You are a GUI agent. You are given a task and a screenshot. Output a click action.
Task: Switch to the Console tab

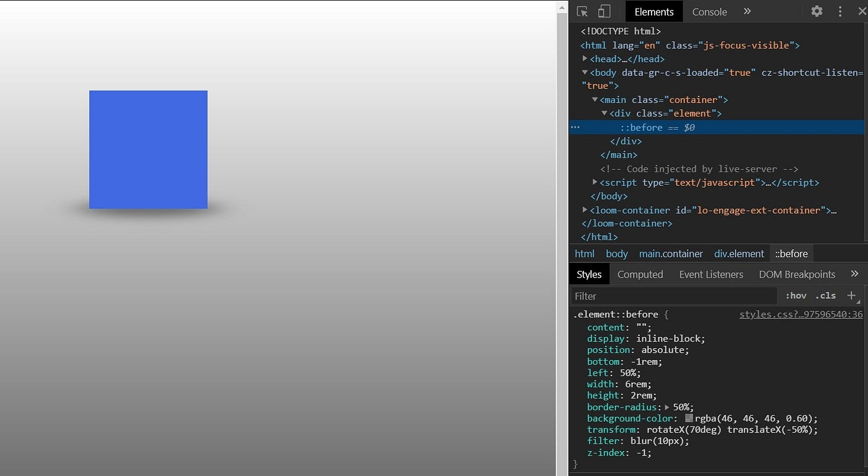point(709,12)
